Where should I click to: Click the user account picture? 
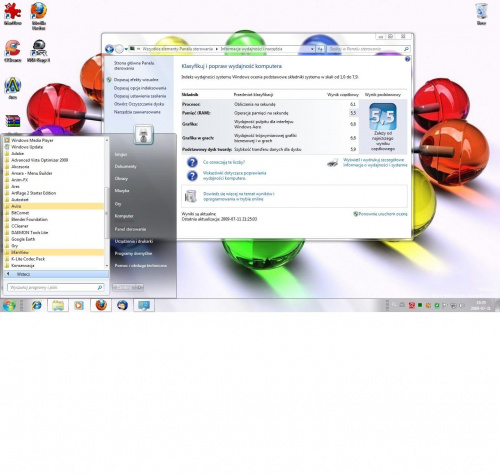144,135
